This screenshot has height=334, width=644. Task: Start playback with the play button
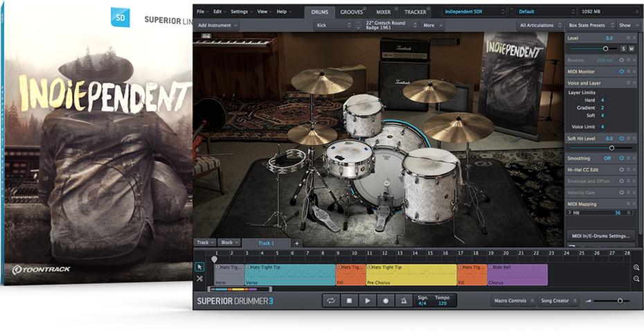(368, 301)
